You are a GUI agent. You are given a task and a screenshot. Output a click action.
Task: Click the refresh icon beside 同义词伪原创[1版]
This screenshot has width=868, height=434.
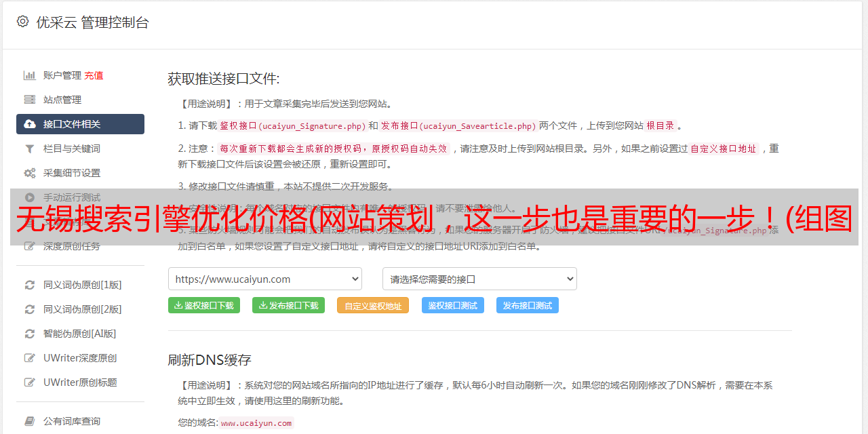tap(30, 285)
